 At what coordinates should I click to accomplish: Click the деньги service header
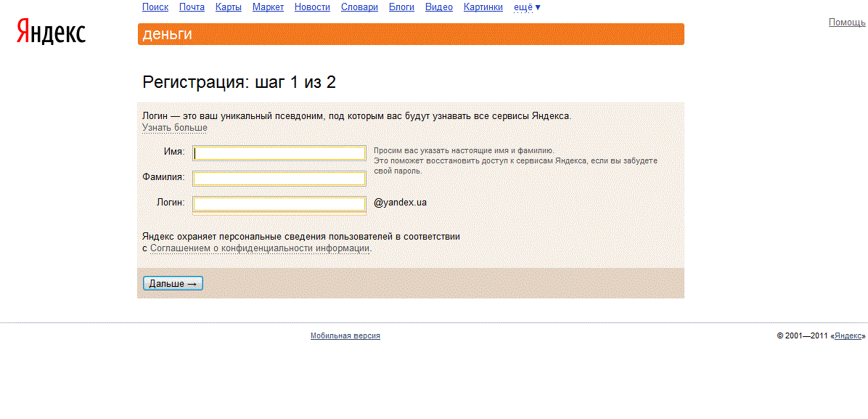(x=411, y=34)
